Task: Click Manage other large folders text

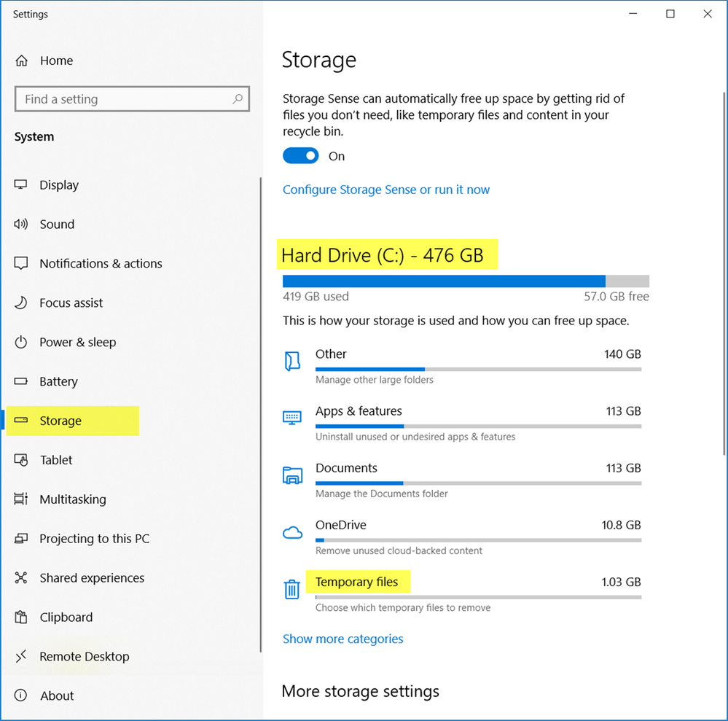Action: tap(375, 380)
